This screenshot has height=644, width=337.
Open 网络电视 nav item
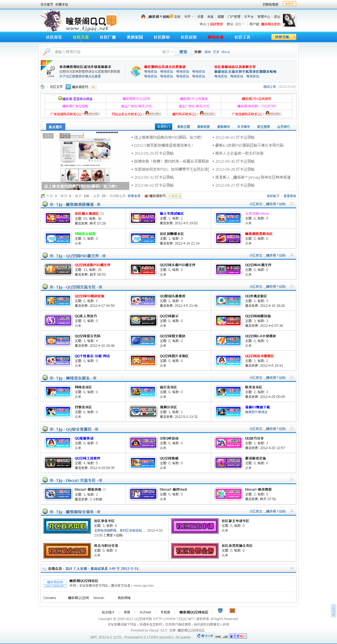(215, 37)
